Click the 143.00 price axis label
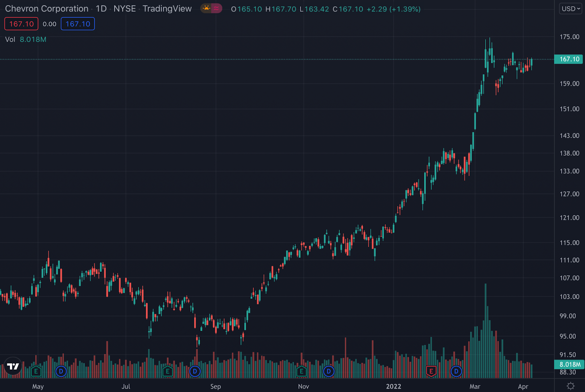The image size is (585, 392). 569,136
